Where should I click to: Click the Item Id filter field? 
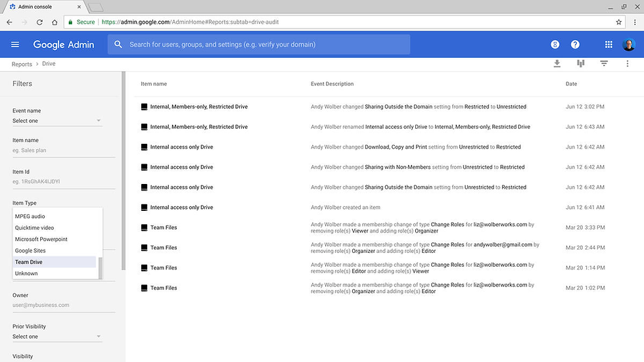64,181
